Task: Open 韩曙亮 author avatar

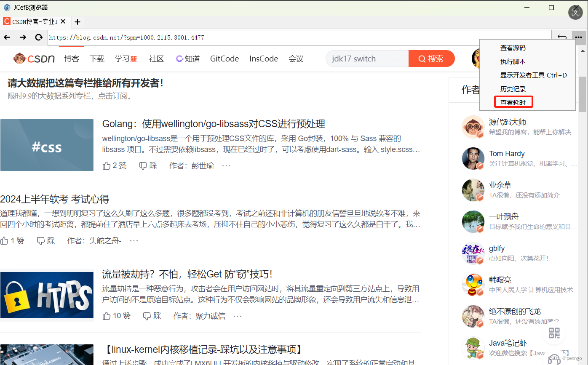Action: [x=473, y=285]
